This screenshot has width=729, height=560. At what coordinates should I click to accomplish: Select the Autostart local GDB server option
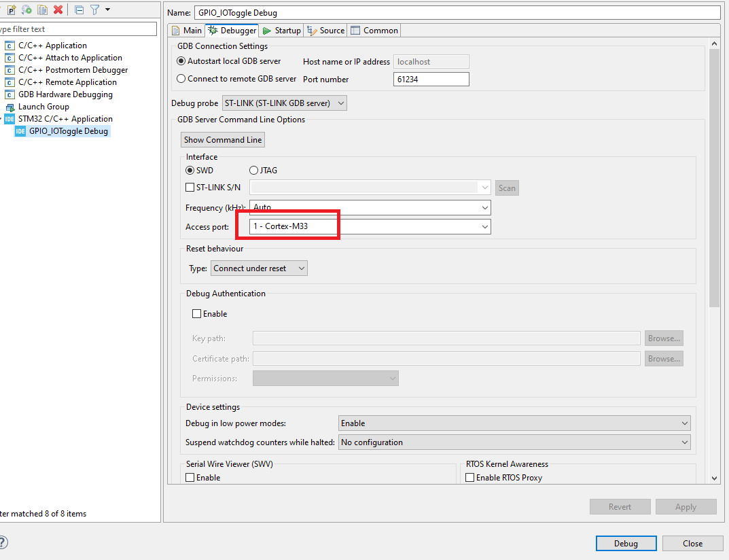[181, 61]
